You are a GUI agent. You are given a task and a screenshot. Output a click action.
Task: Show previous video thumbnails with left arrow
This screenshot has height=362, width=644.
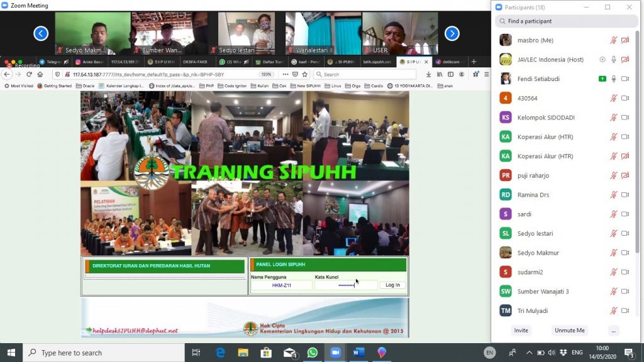coord(41,33)
